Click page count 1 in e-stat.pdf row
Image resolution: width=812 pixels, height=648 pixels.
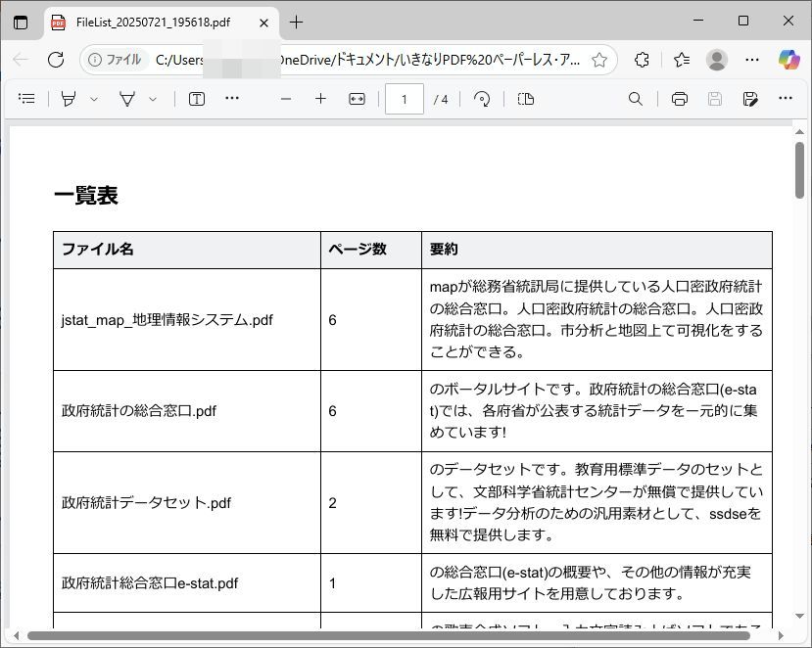(x=332, y=583)
